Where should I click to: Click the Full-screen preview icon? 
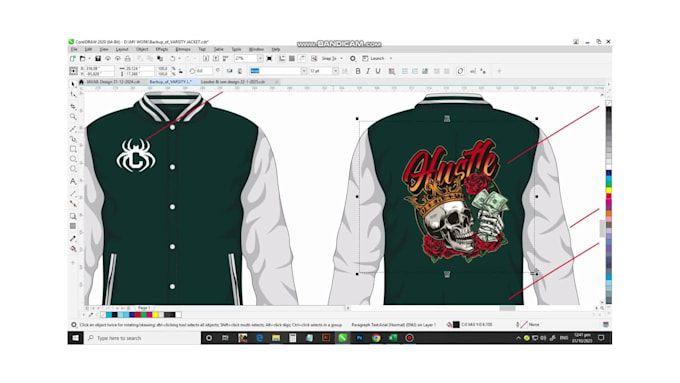tap(269, 58)
